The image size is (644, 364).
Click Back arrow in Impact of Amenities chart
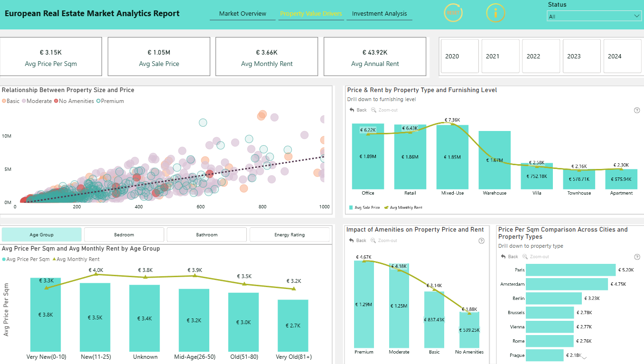pos(352,241)
